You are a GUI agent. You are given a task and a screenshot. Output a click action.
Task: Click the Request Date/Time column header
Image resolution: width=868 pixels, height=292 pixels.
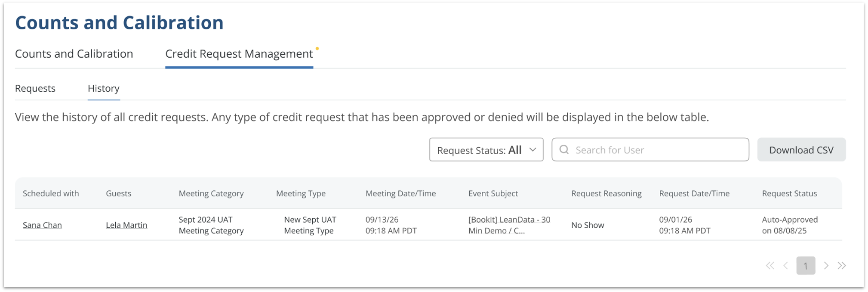694,193
